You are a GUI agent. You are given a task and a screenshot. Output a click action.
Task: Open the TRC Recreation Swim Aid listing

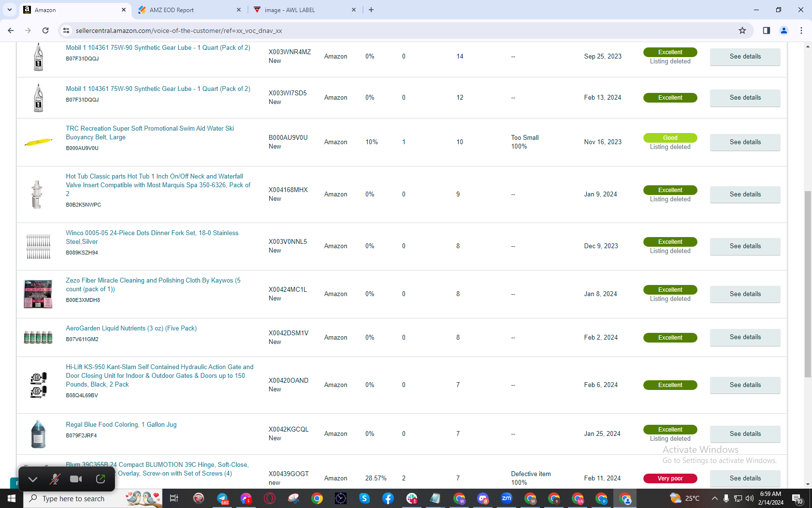click(150, 133)
